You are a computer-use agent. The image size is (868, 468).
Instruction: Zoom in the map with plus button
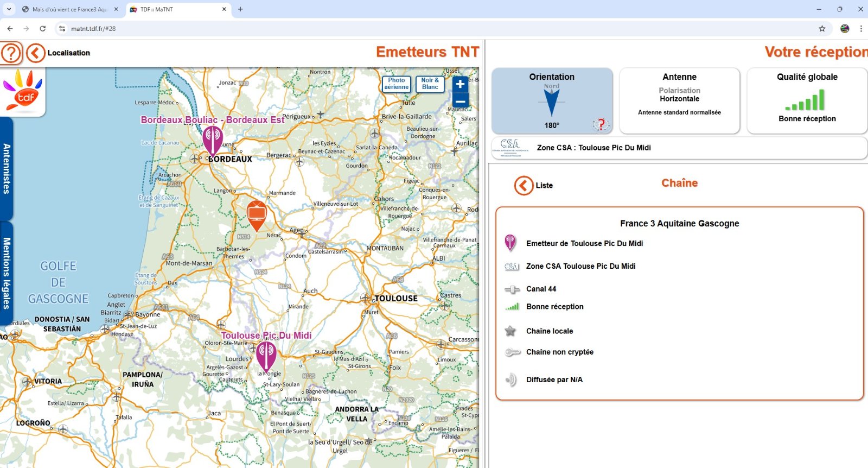[x=460, y=84]
